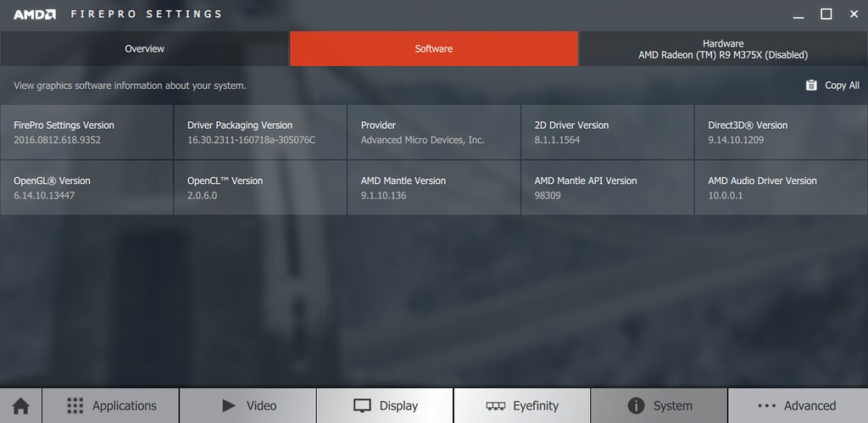Click OpenGL Version value 6.14.10.13447
Viewport: 868px width, 423px height.
pyautogui.click(x=44, y=196)
